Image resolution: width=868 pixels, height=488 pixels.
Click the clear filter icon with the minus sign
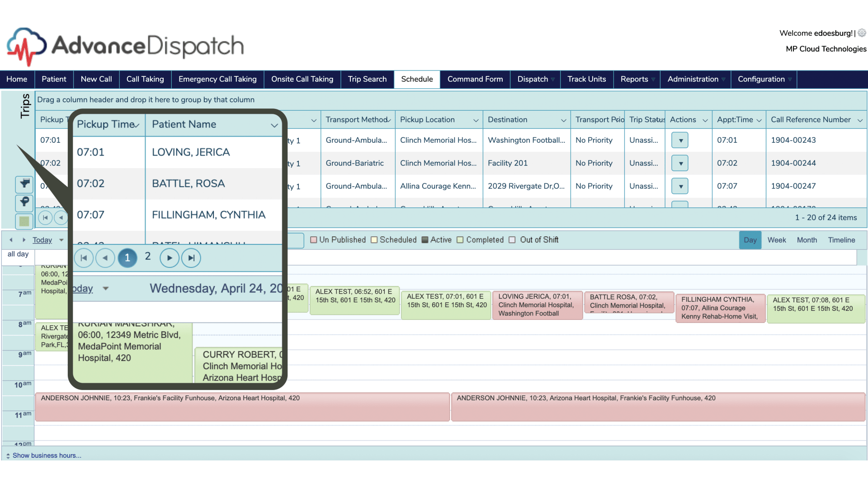[x=24, y=202]
